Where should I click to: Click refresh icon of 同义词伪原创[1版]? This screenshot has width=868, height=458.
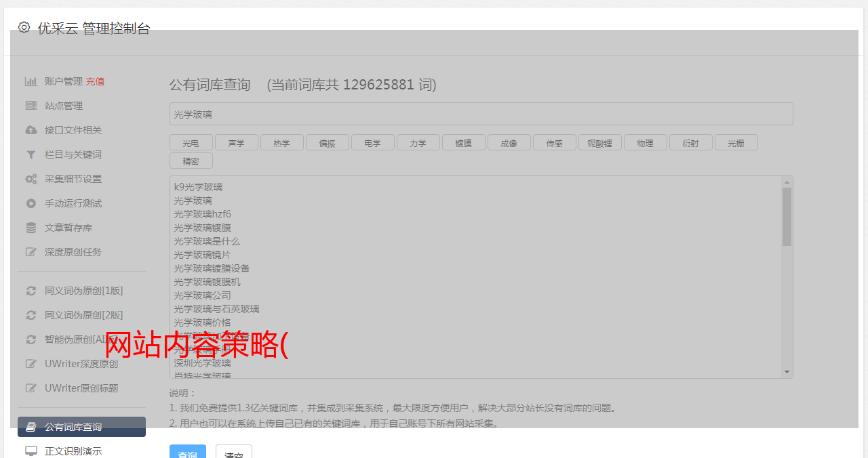tap(31, 291)
